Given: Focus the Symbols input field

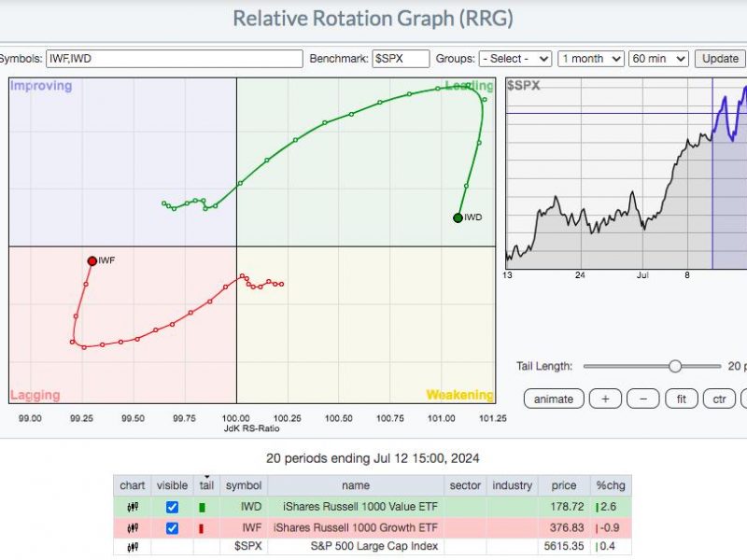Looking at the screenshot, I should [175, 59].
